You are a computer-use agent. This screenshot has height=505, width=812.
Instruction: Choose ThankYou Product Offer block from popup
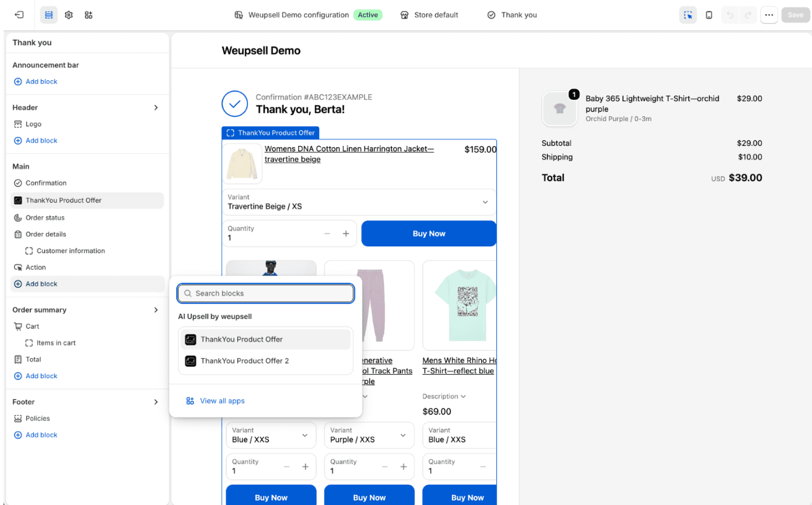[x=266, y=339]
